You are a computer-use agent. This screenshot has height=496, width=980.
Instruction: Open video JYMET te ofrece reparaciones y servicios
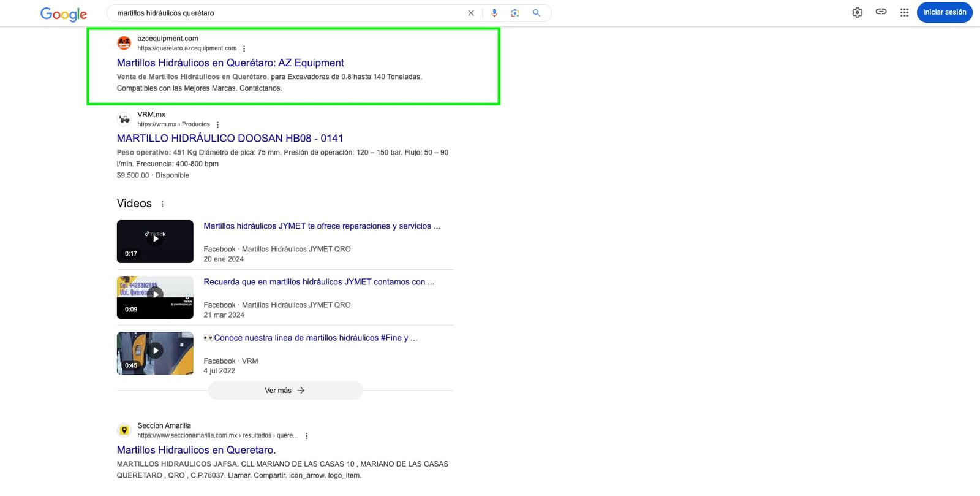click(322, 226)
